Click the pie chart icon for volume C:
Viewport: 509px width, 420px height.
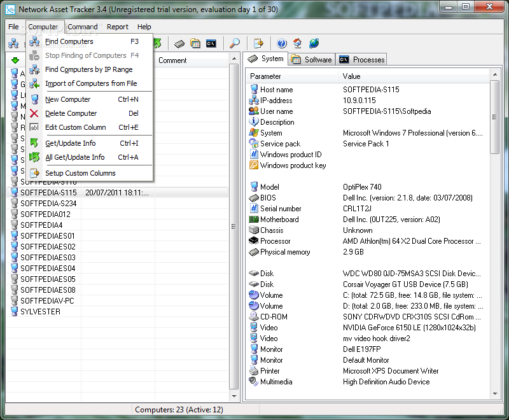coord(254,295)
